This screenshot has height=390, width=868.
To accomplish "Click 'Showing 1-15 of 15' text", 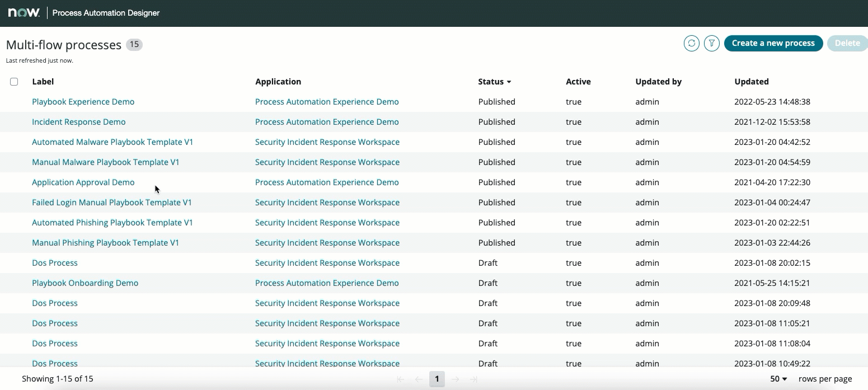I will [58, 379].
